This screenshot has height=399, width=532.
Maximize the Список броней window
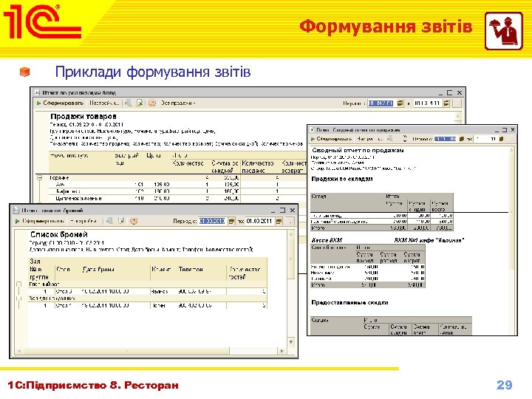282,211
